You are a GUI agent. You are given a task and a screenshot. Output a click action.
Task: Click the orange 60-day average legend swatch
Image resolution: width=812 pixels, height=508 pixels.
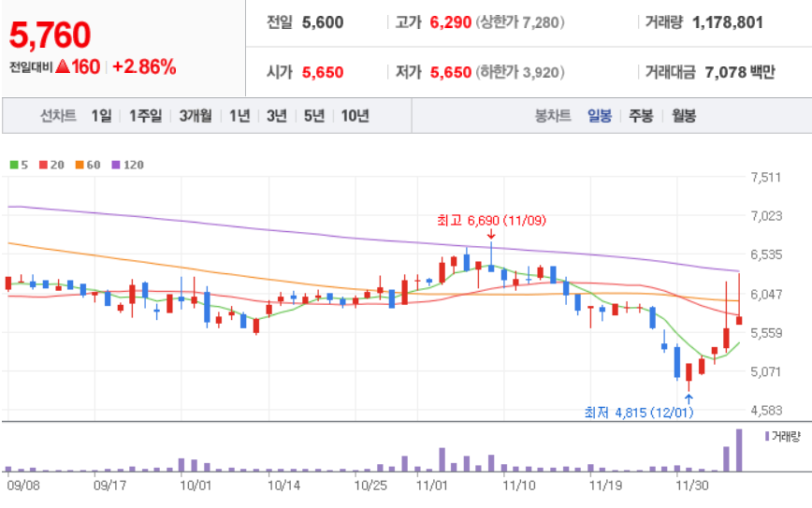80,165
